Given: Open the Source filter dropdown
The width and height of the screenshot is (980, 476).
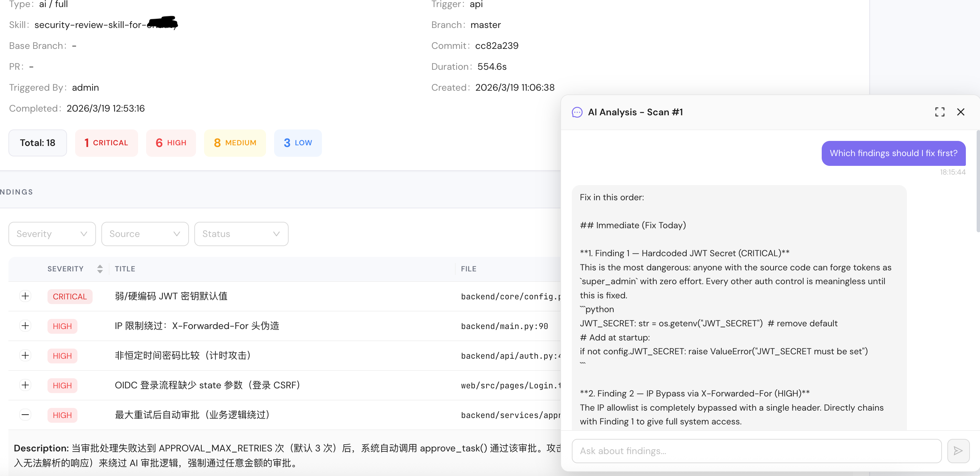Looking at the screenshot, I should click(x=145, y=234).
